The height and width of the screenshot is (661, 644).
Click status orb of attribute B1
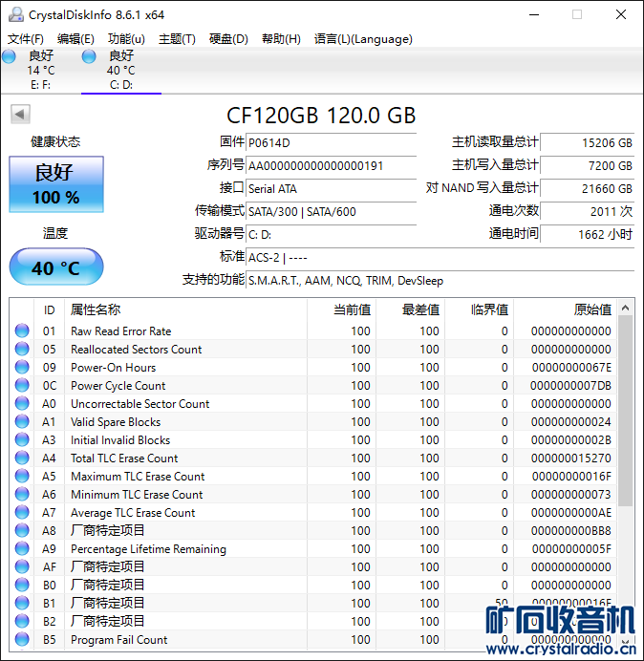22,603
